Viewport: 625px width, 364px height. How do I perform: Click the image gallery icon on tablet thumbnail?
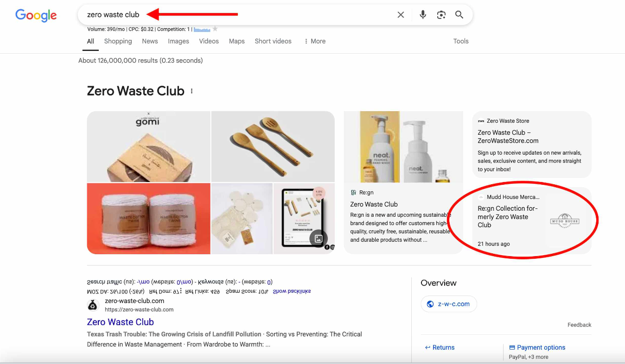click(x=319, y=238)
